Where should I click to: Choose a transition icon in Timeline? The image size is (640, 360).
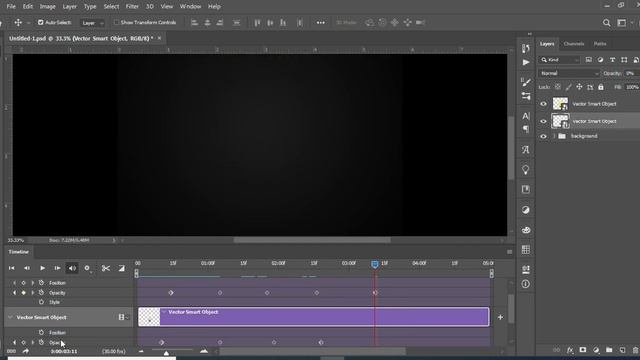[121, 268]
